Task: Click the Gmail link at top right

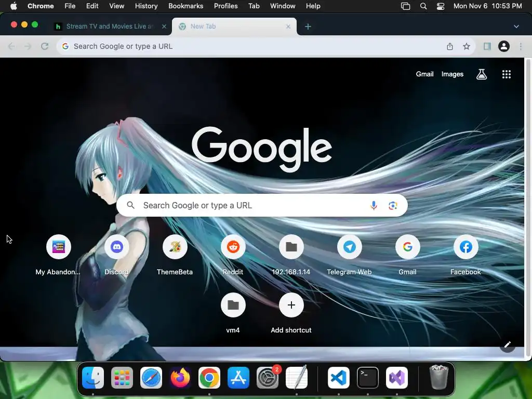Action: click(424, 74)
